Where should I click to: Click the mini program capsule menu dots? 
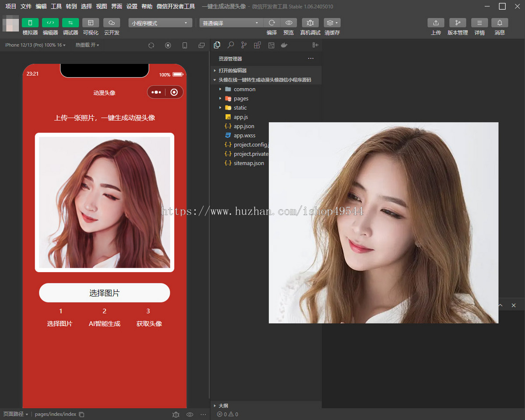(157, 92)
